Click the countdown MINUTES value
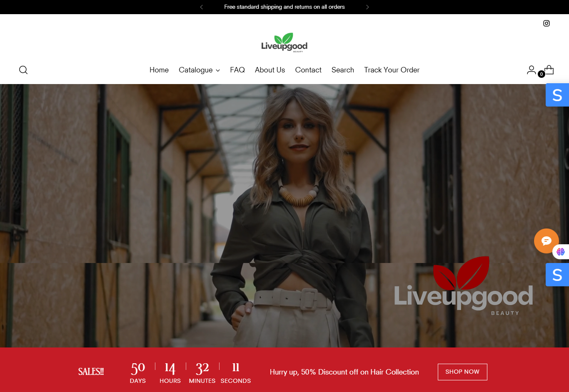Image resolution: width=569 pixels, height=392 pixels. pos(202,368)
